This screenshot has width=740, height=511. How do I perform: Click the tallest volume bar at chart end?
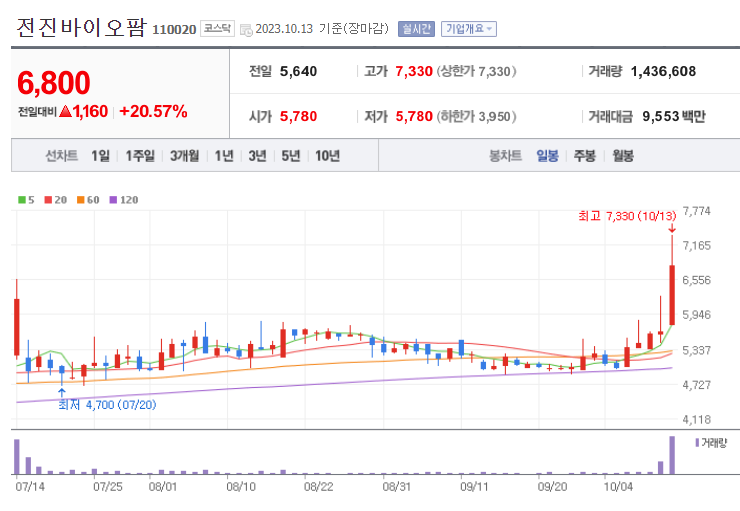pyautogui.click(x=672, y=455)
